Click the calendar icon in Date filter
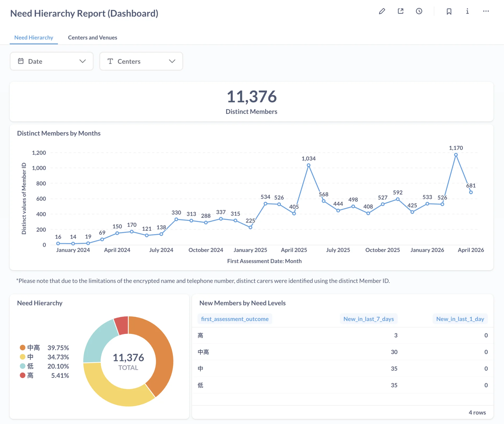The width and height of the screenshot is (504, 424). click(x=21, y=61)
